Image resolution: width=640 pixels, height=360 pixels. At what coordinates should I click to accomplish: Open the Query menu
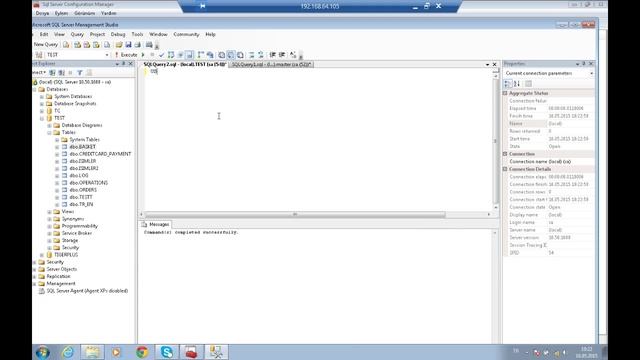click(x=77, y=34)
